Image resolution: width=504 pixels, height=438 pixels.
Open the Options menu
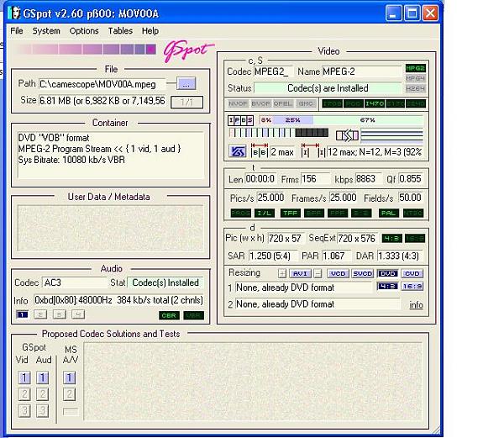coord(84,31)
